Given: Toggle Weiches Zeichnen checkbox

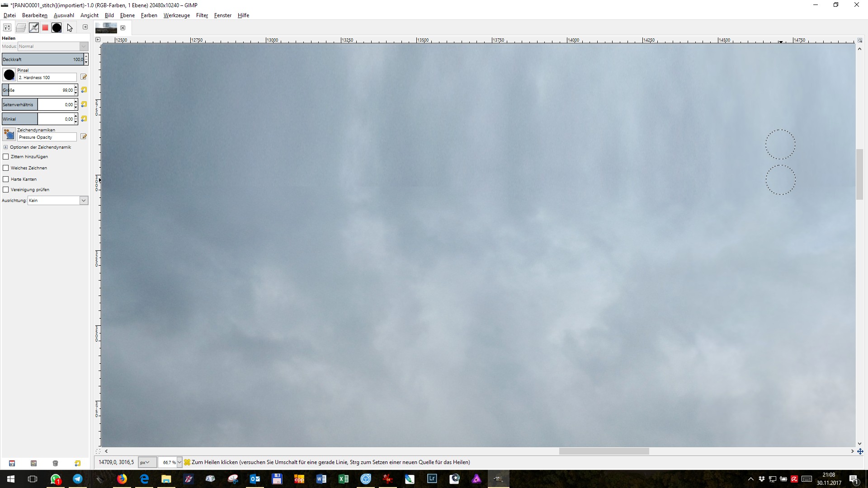Looking at the screenshot, I should (6, 168).
